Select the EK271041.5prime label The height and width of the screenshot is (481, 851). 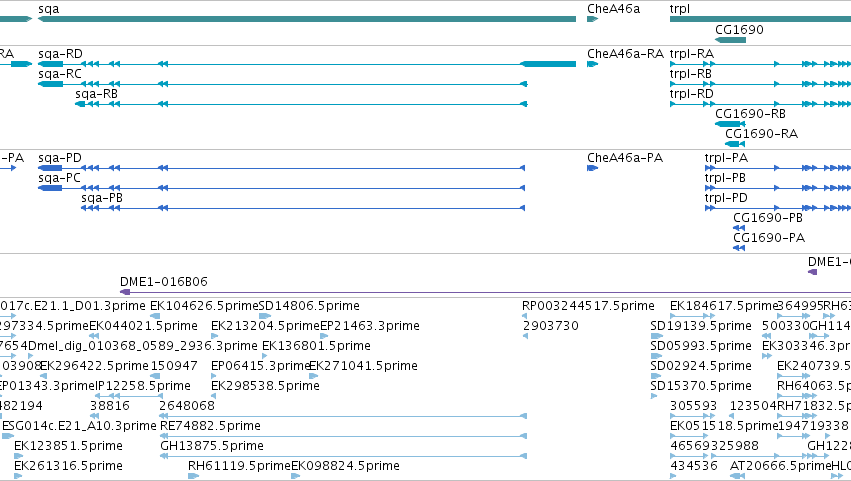(x=364, y=366)
